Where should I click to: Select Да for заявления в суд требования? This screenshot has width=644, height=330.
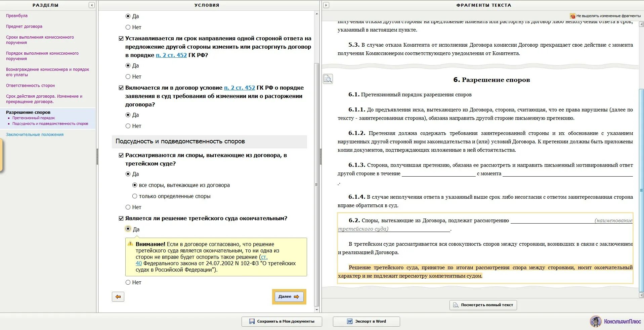tap(128, 115)
